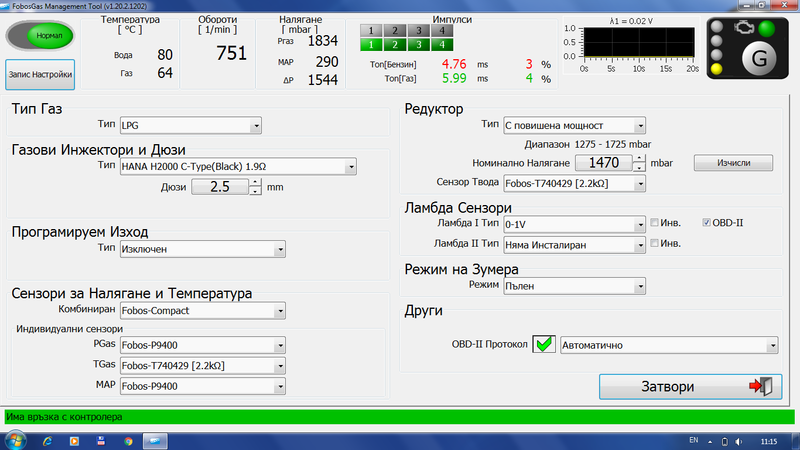800x450 pixels.
Task: Open the HANA H2000 injector type dropdown
Action: [238, 166]
